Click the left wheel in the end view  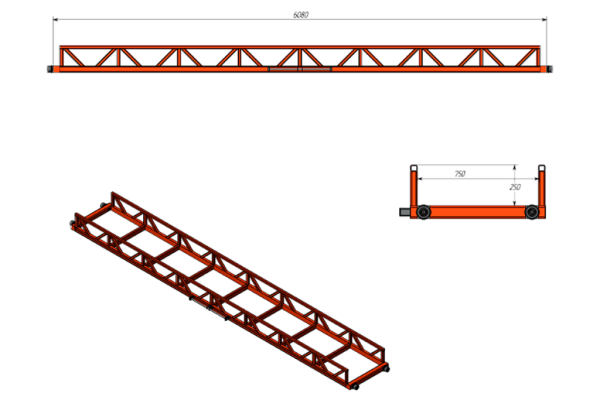424,212
